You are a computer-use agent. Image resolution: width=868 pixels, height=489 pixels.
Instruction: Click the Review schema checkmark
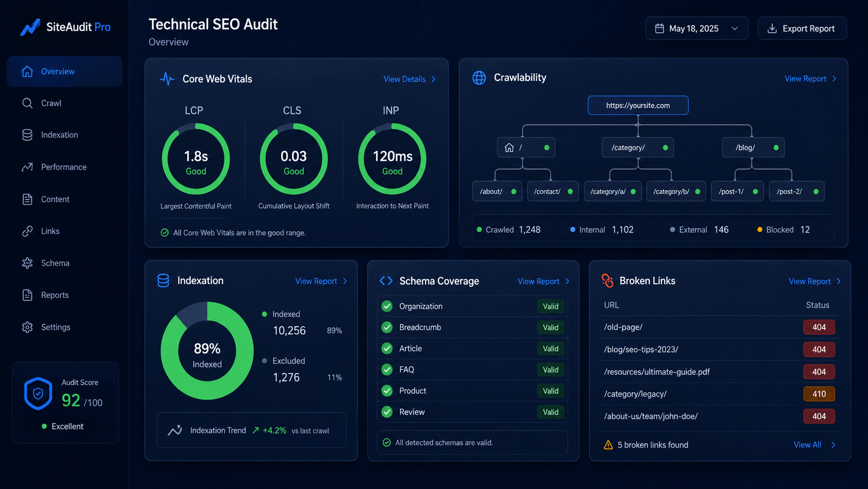coord(387,412)
